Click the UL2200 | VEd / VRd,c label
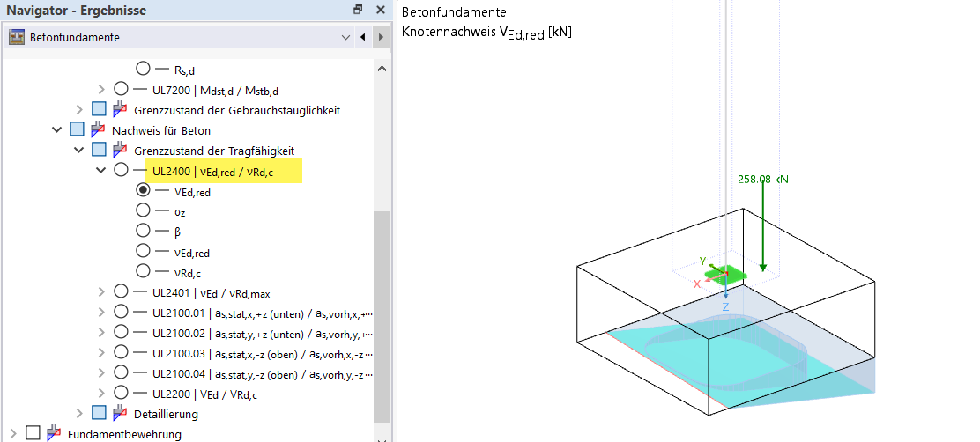Image resolution: width=980 pixels, height=442 pixels. (x=204, y=394)
